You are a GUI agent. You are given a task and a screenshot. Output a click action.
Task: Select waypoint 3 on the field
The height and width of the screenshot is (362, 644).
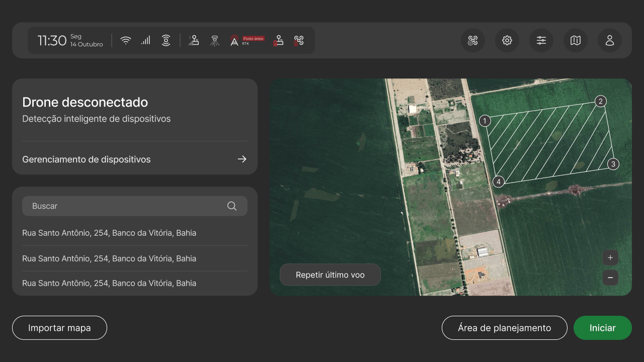(x=613, y=164)
